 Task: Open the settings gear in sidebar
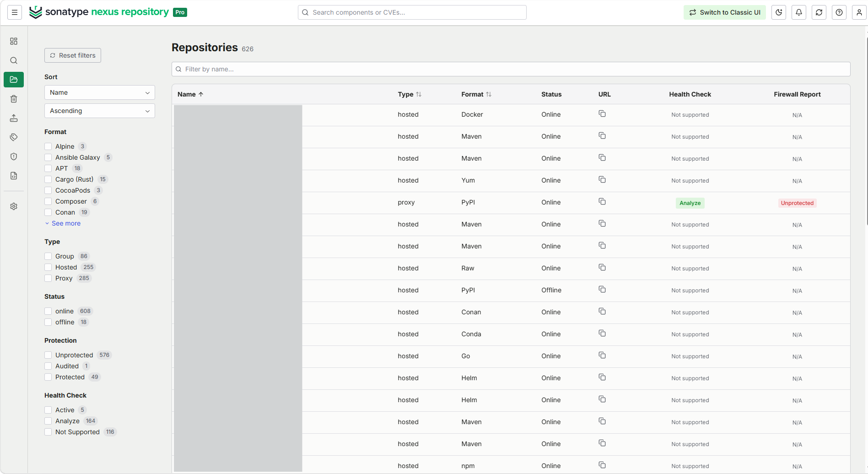(14, 206)
